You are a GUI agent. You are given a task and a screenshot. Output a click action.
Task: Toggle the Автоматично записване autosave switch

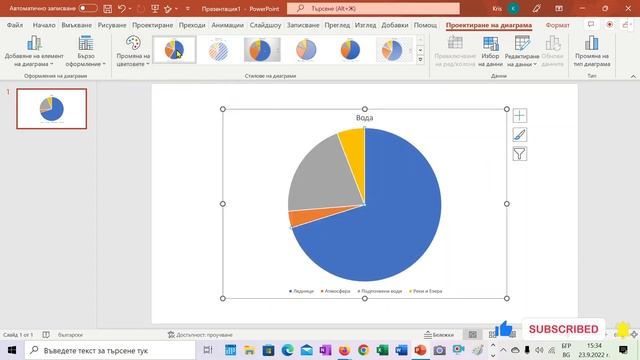coord(87,8)
